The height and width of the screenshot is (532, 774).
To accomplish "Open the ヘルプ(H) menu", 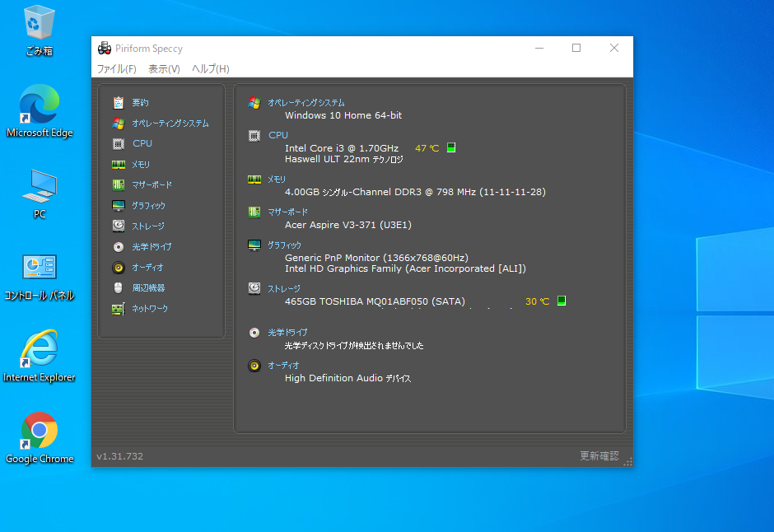I will pyautogui.click(x=210, y=68).
